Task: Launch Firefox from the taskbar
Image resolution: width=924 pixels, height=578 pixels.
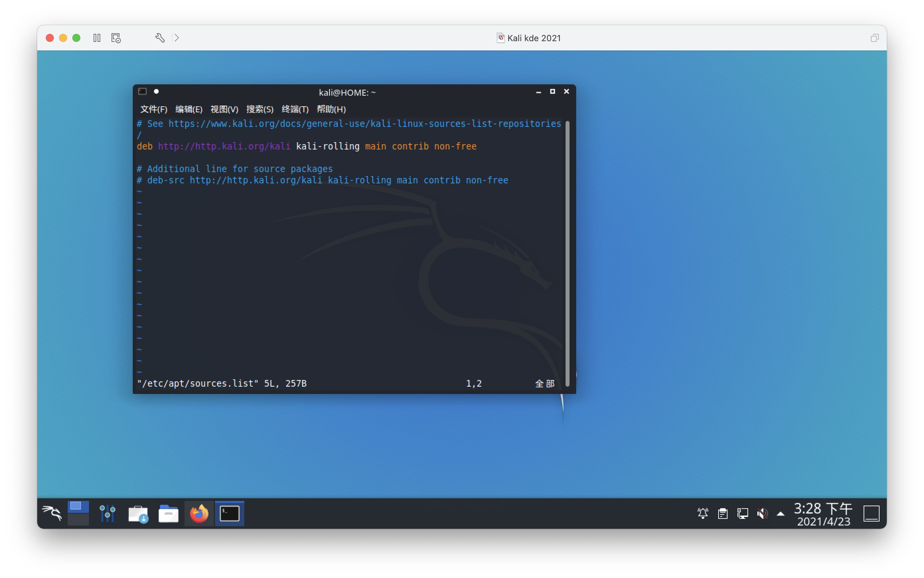Action: (199, 514)
